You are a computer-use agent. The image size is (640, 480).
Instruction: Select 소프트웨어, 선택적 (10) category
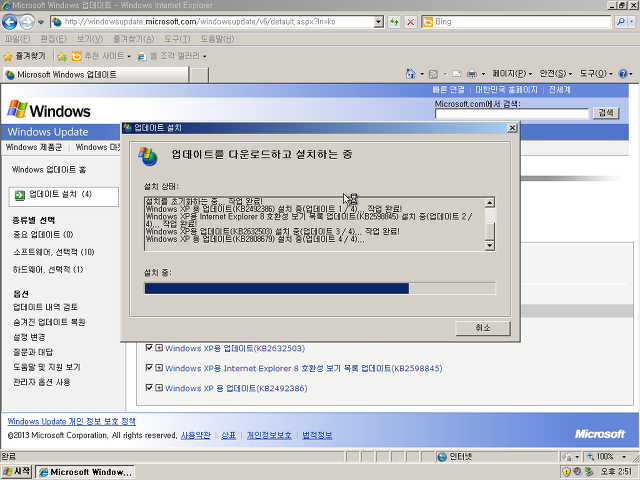pyautogui.click(x=53, y=252)
